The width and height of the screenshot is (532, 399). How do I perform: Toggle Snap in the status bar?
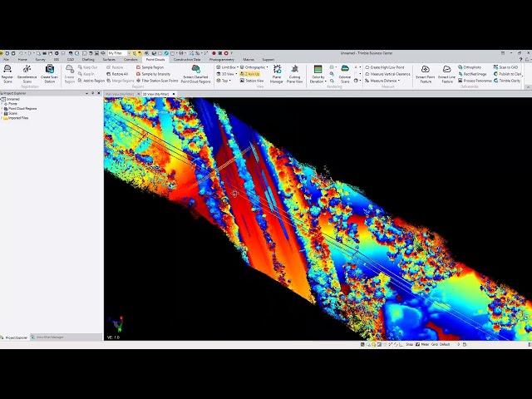click(x=409, y=344)
